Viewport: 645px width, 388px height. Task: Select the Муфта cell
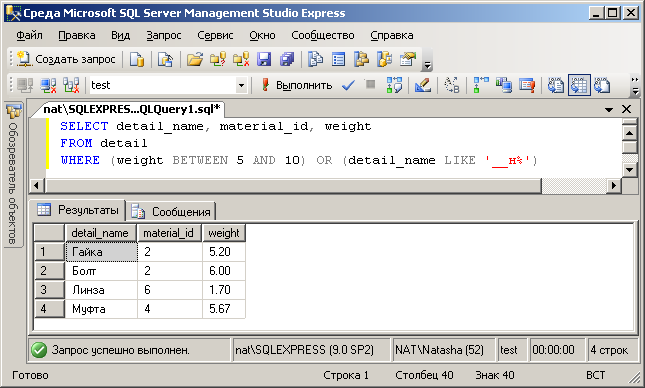tap(101, 309)
